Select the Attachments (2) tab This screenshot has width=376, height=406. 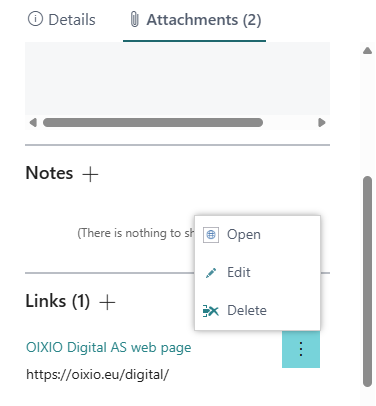(195, 20)
